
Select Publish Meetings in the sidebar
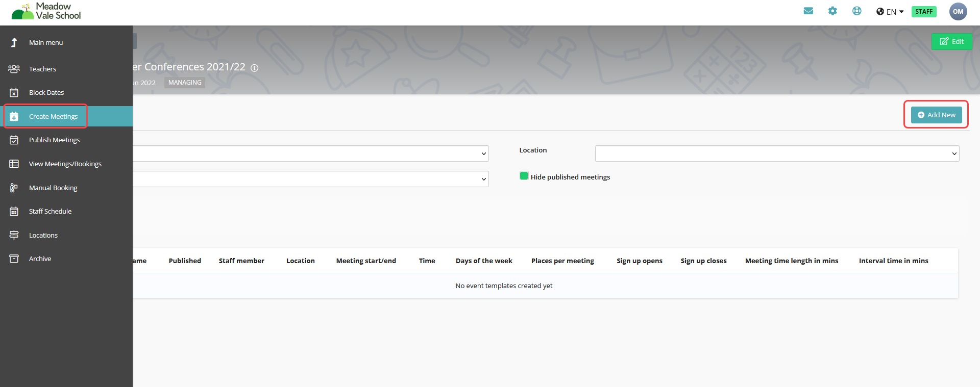pyautogui.click(x=54, y=140)
